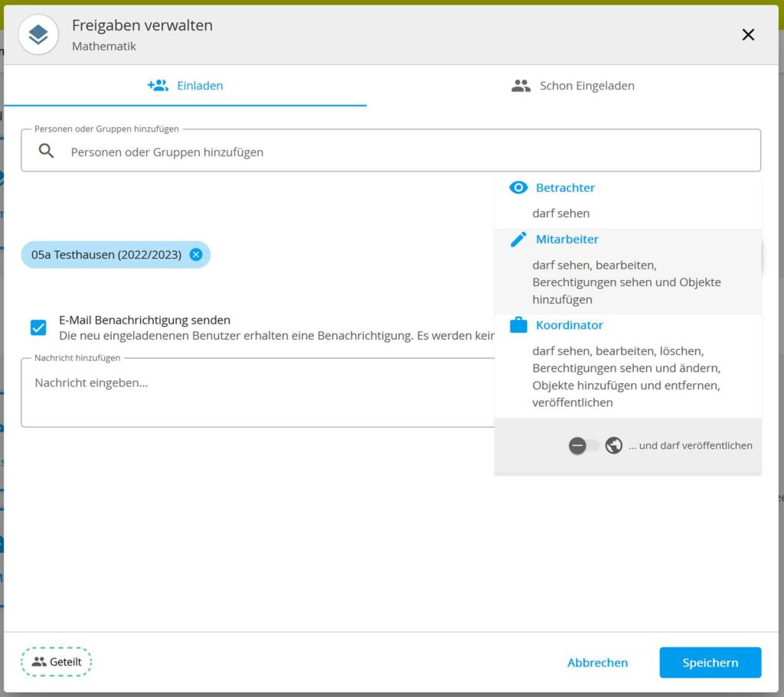Viewport: 784px width, 697px height.
Task: Choose Mitarbeiter role from the list
Action: click(x=628, y=272)
